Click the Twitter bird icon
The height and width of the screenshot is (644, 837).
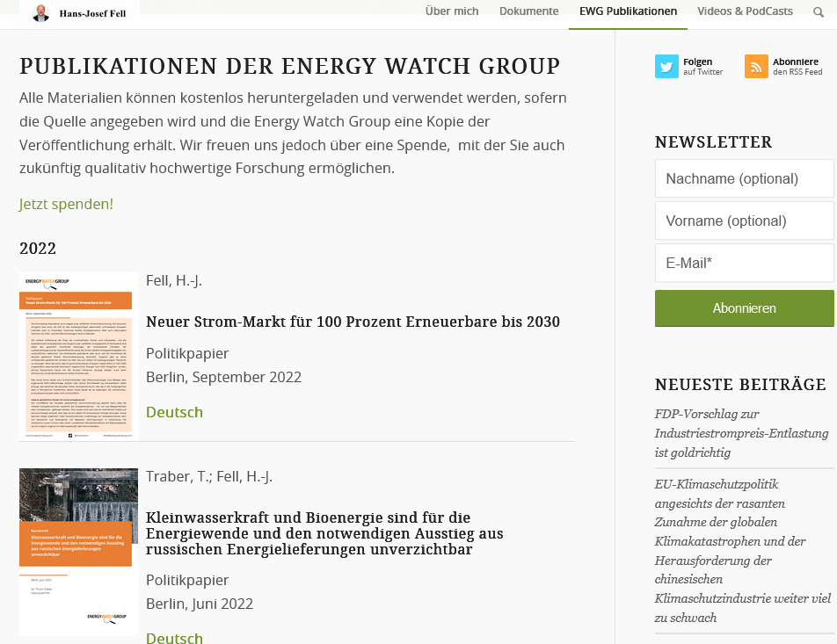tap(666, 67)
